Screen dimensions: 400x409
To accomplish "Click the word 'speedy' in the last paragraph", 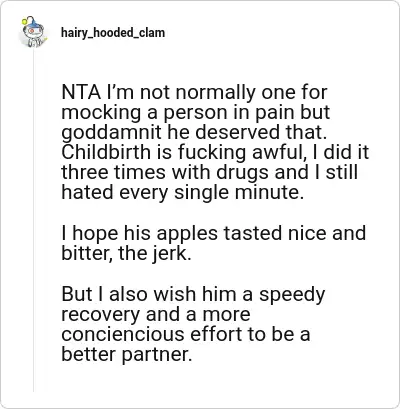I will coord(292,295).
